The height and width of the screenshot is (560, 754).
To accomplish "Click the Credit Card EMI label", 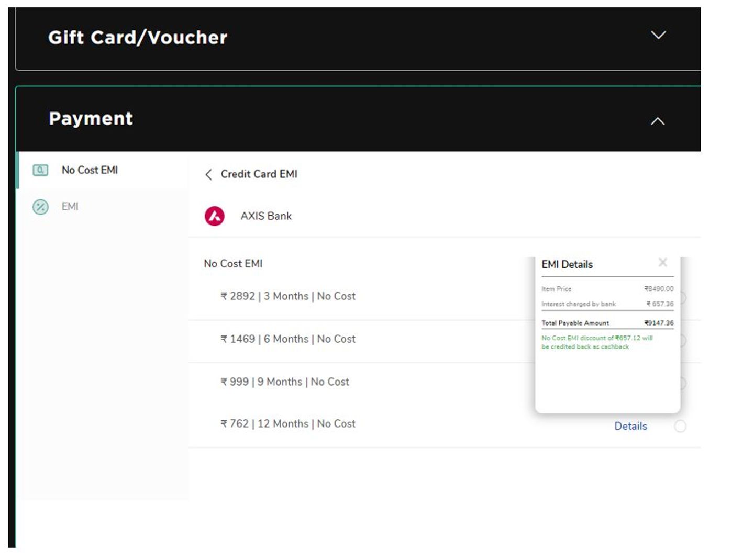I will [x=259, y=174].
